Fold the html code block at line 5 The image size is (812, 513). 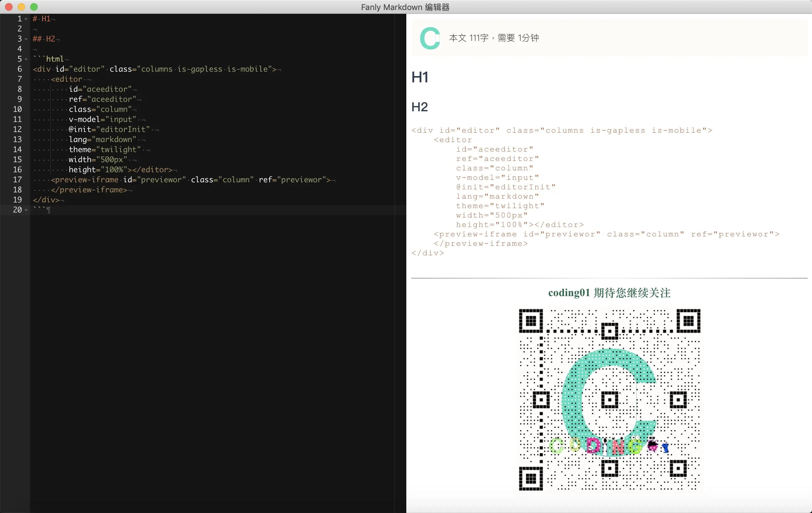26,59
